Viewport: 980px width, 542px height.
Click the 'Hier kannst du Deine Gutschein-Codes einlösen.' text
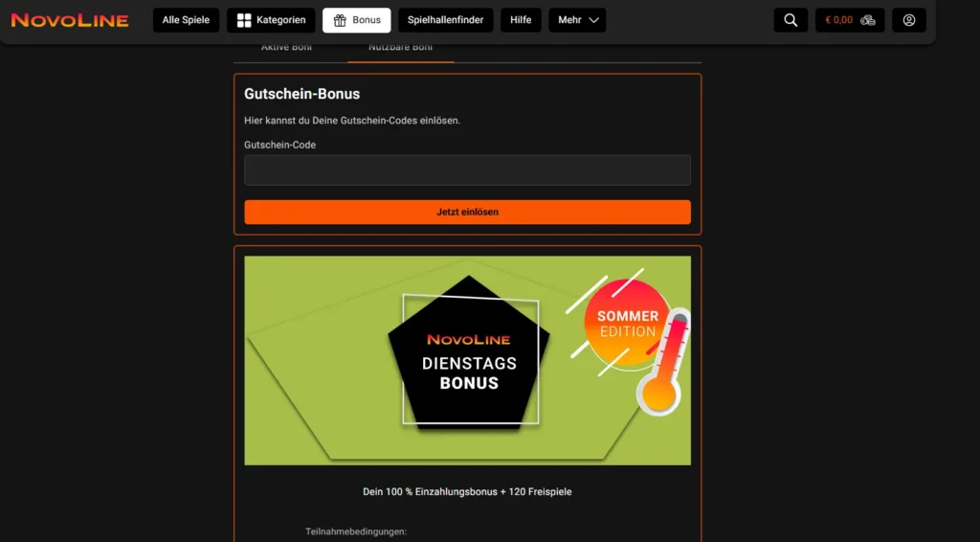click(x=352, y=121)
